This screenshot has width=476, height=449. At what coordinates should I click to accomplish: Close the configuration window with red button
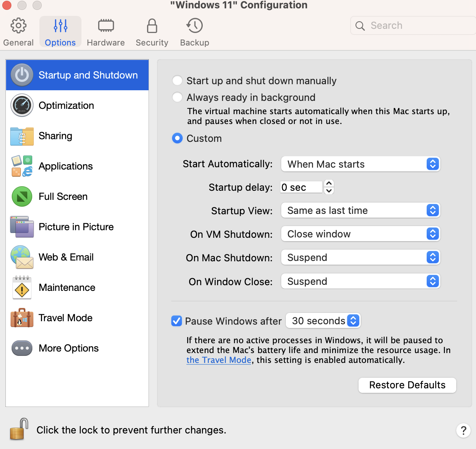point(7,5)
